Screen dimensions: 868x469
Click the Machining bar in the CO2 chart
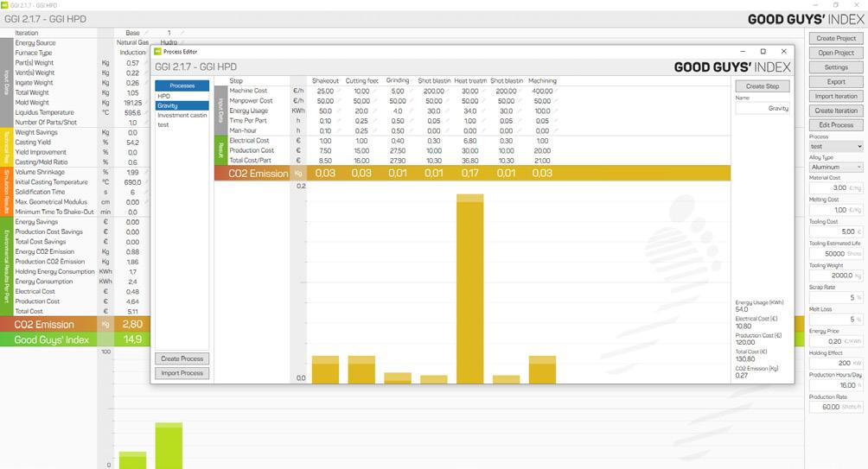[543, 370]
